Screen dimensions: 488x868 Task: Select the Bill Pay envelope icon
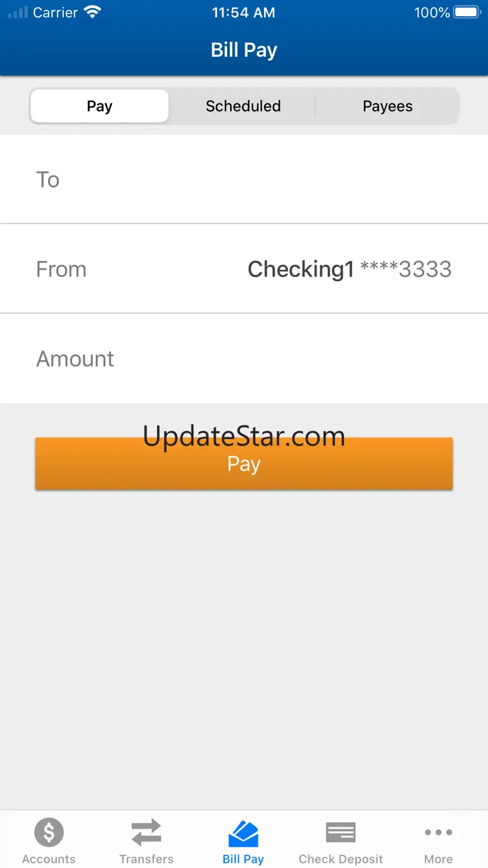pos(243,834)
